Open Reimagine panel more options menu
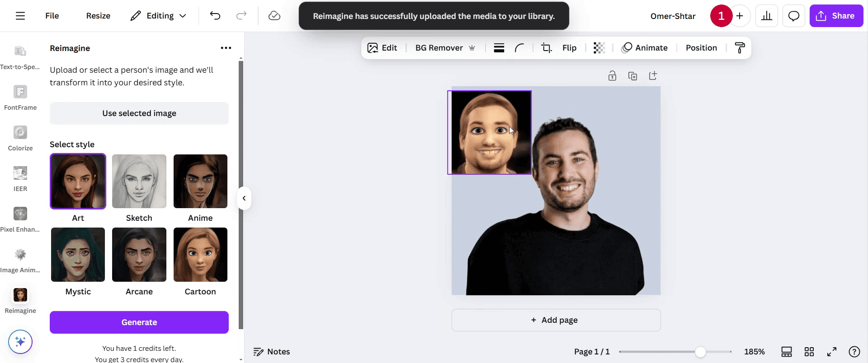Image resolution: width=868 pixels, height=363 pixels. click(x=226, y=48)
